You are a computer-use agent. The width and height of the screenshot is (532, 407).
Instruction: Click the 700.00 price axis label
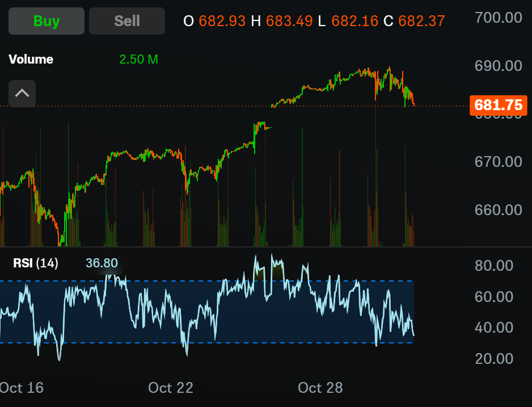(x=498, y=18)
